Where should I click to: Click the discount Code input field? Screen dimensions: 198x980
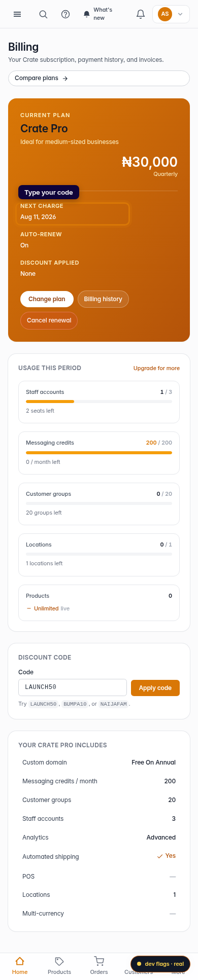click(73, 687)
